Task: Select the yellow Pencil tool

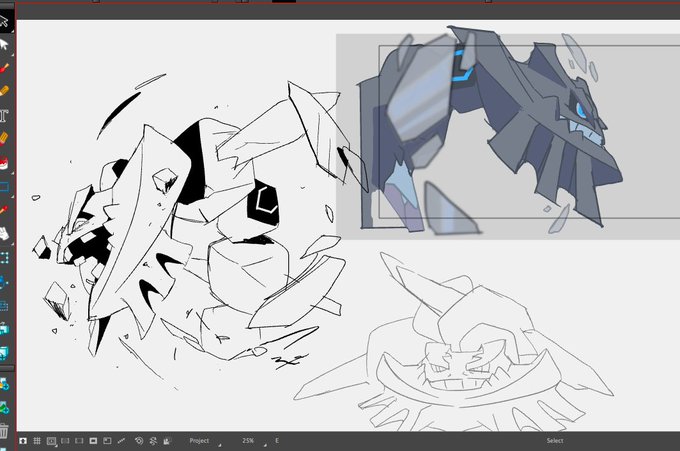Action: (4, 91)
